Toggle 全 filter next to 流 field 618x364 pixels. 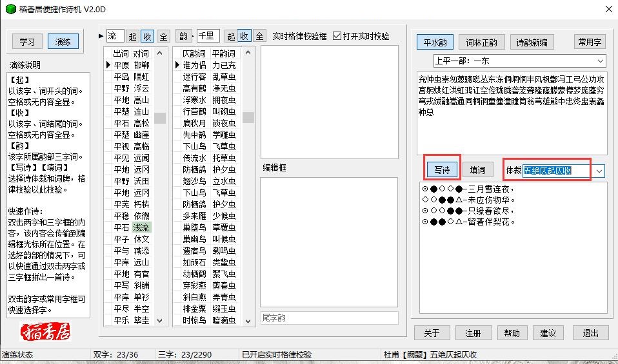[x=163, y=37]
